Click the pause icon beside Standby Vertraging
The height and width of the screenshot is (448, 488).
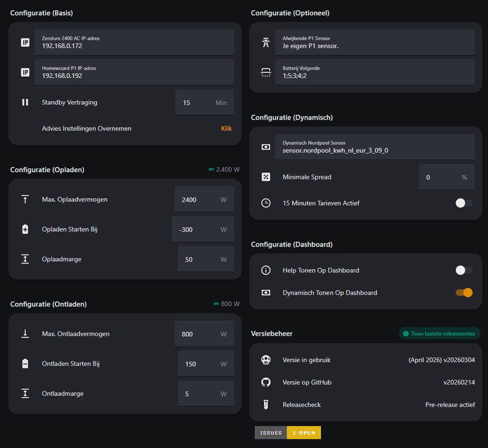25,103
